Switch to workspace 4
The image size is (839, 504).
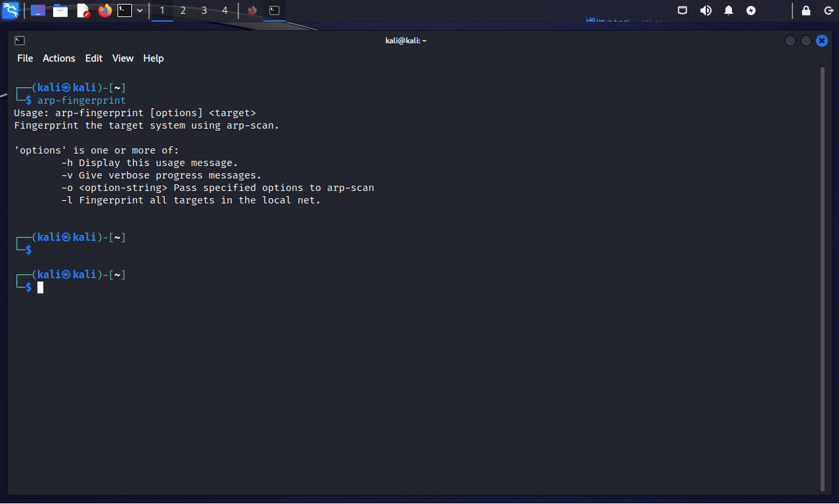click(x=225, y=10)
